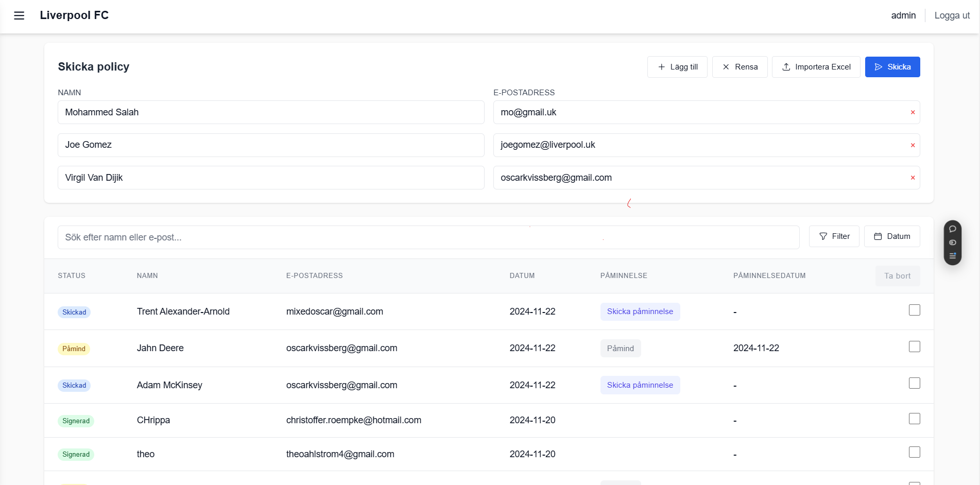Image resolution: width=980 pixels, height=485 pixels.
Task: Click the email mixedoscar@gmail.com
Action: pyautogui.click(x=335, y=311)
